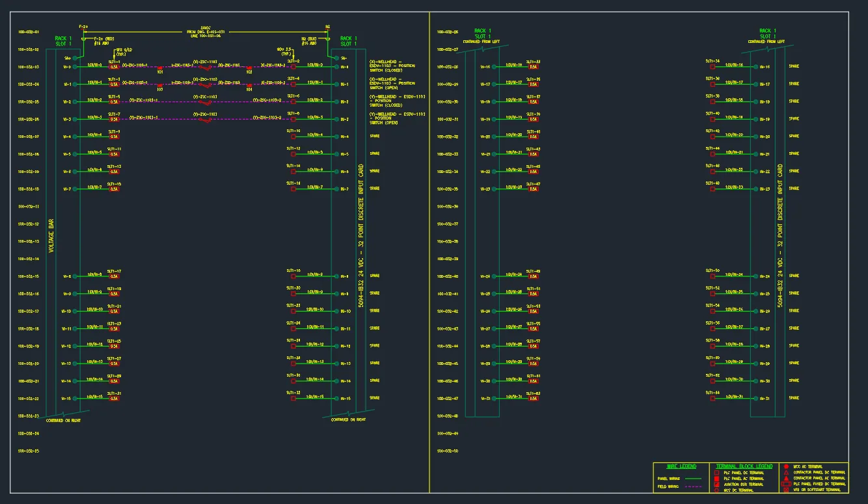Click line reference 100-032-50
The height and width of the screenshot is (504, 868).
pos(448,451)
